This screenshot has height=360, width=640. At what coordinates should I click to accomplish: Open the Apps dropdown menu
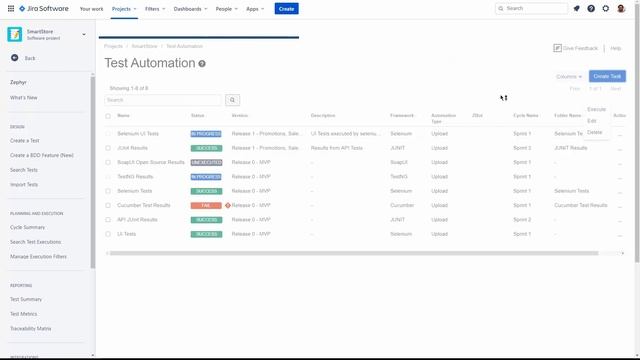[255, 9]
